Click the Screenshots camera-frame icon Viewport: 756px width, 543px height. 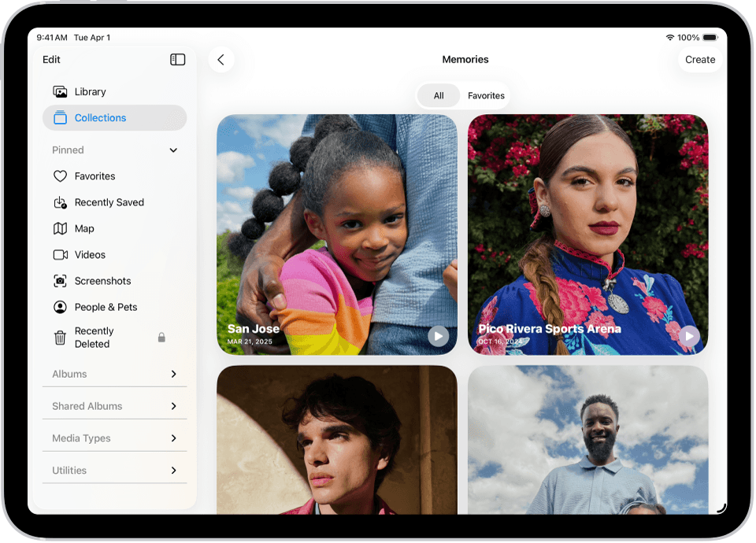(60, 281)
